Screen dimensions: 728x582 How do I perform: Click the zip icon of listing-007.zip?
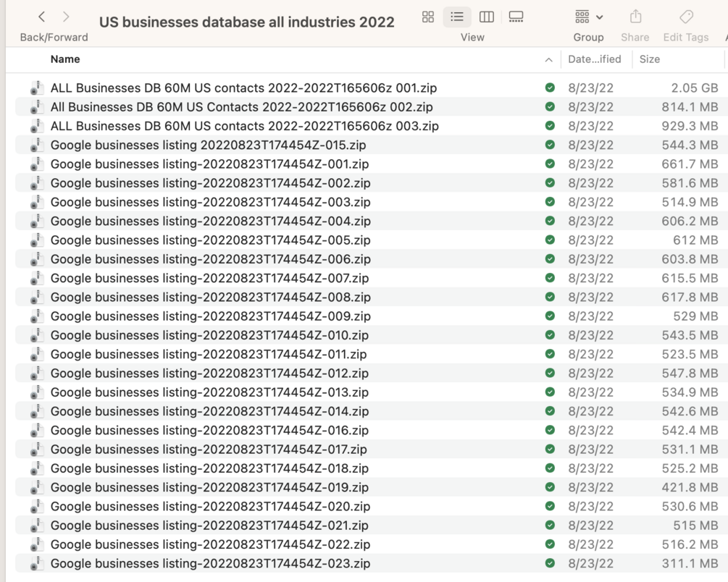pos(37,279)
